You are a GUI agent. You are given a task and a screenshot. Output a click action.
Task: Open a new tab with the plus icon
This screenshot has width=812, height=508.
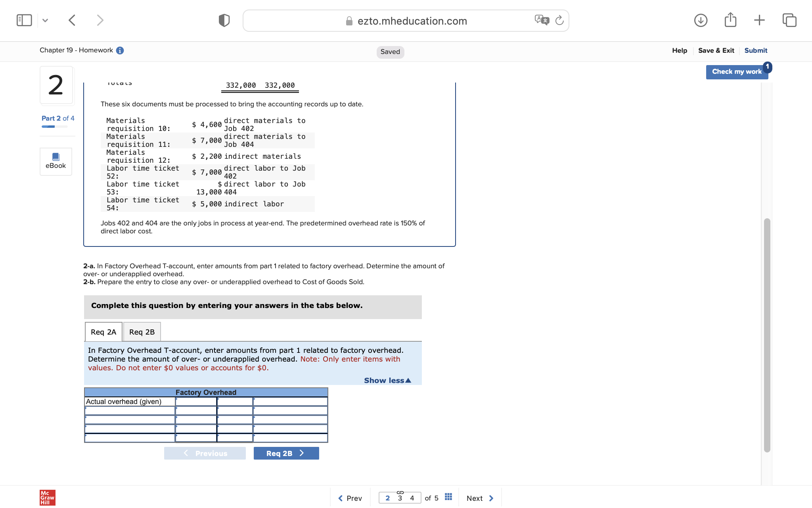[759, 20]
